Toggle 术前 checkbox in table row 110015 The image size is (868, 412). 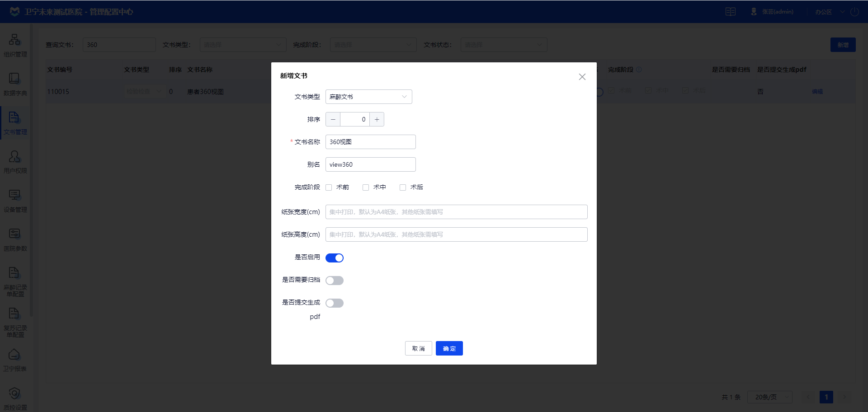tap(611, 91)
